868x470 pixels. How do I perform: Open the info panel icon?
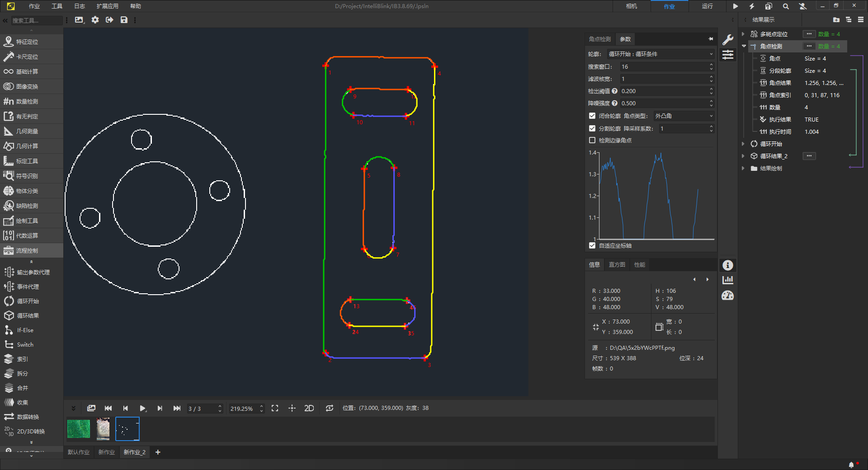(728, 265)
